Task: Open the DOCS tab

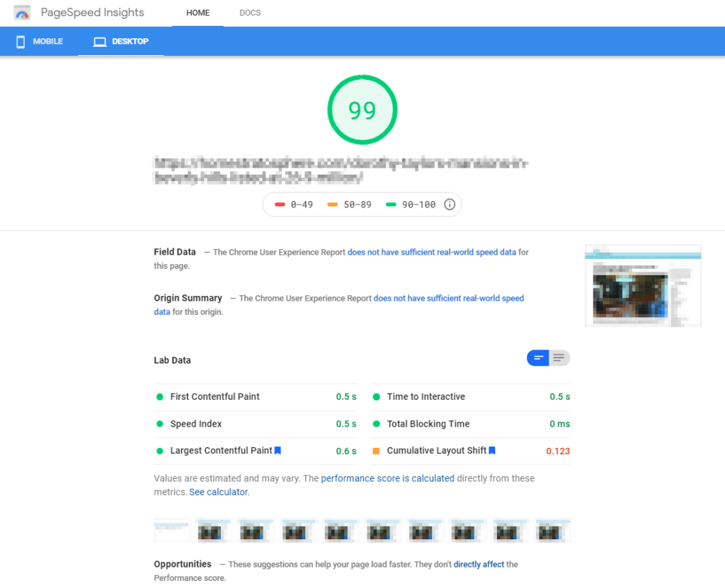Action: [250, 13]
